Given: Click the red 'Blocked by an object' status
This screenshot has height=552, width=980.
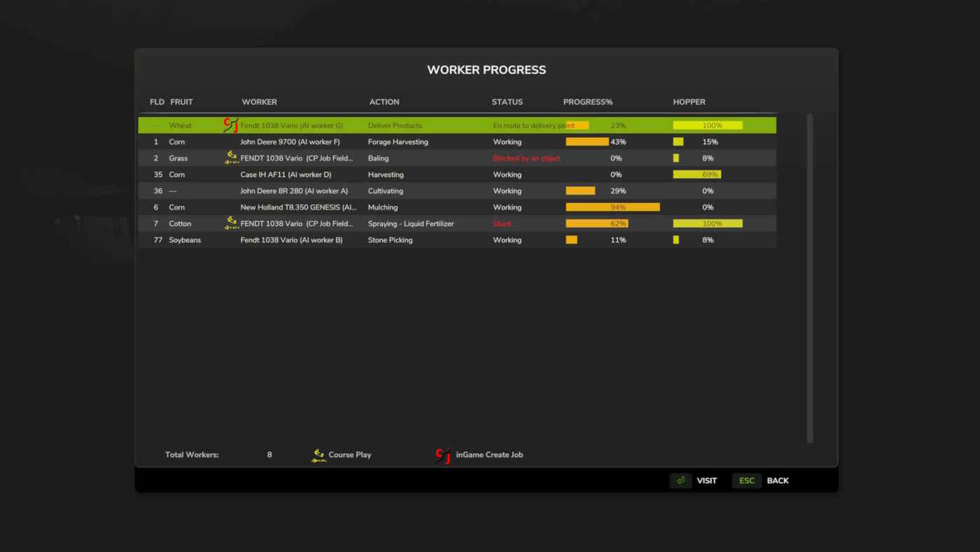Looking at the screenshot, I should click(526, 158).
